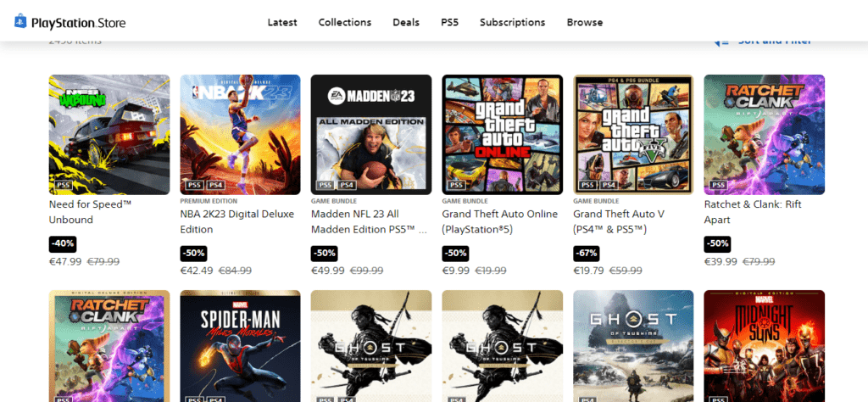The height and width of the screenshot is (402, 868).
Task: Click the -67% discount badge
Action: tap(587, 253)
